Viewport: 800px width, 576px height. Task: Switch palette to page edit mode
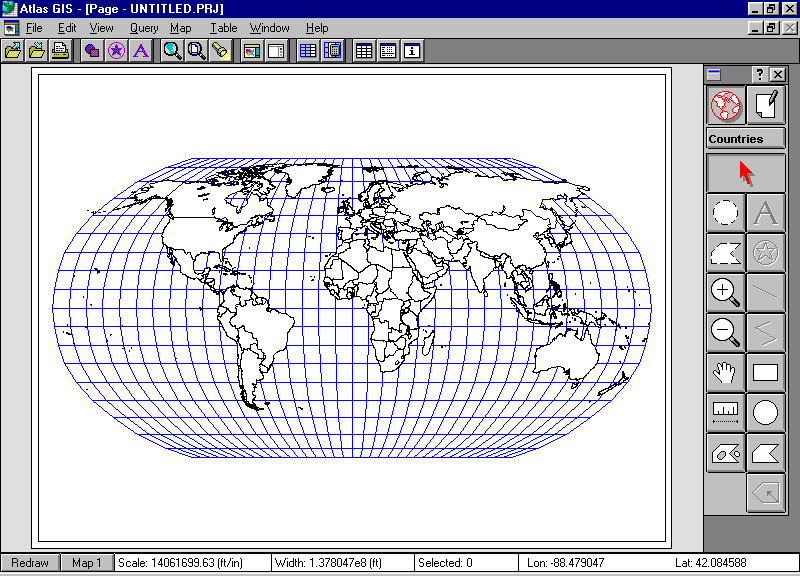(x=765, y=104)
